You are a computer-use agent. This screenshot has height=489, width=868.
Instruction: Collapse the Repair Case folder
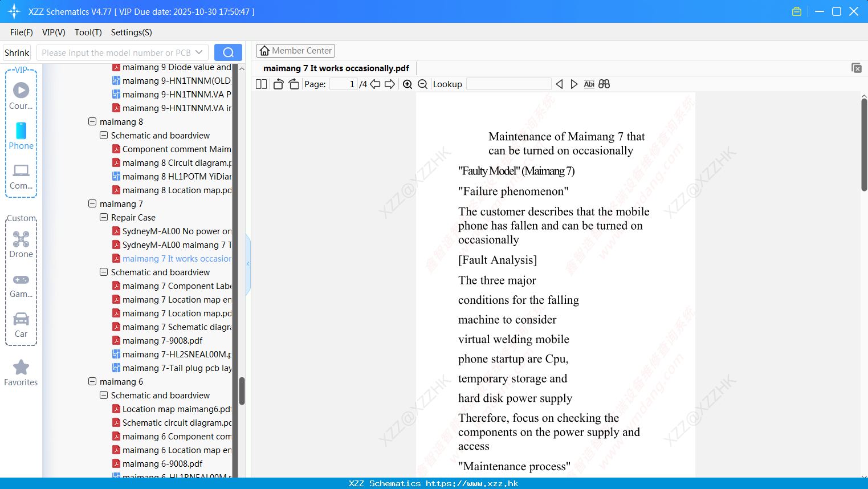104,217
